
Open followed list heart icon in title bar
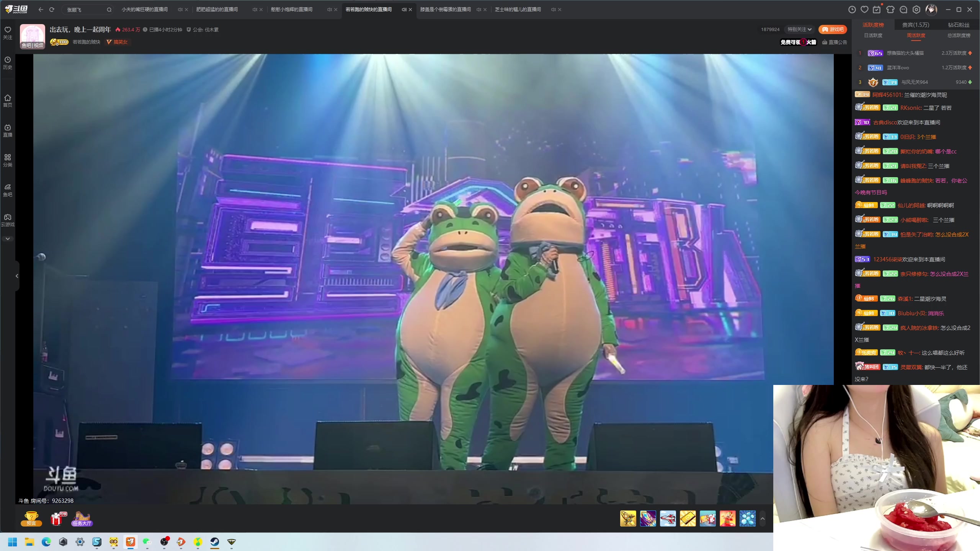point(864,10)
